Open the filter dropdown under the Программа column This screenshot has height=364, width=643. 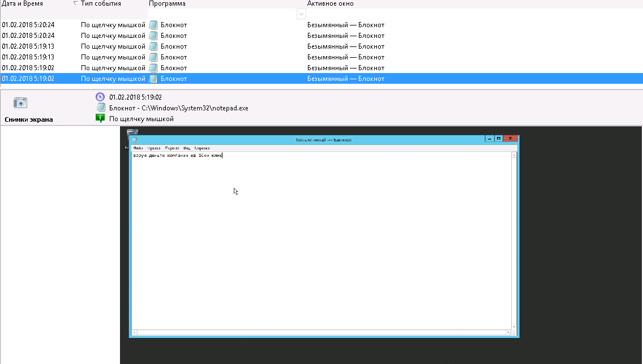point(301,14)
